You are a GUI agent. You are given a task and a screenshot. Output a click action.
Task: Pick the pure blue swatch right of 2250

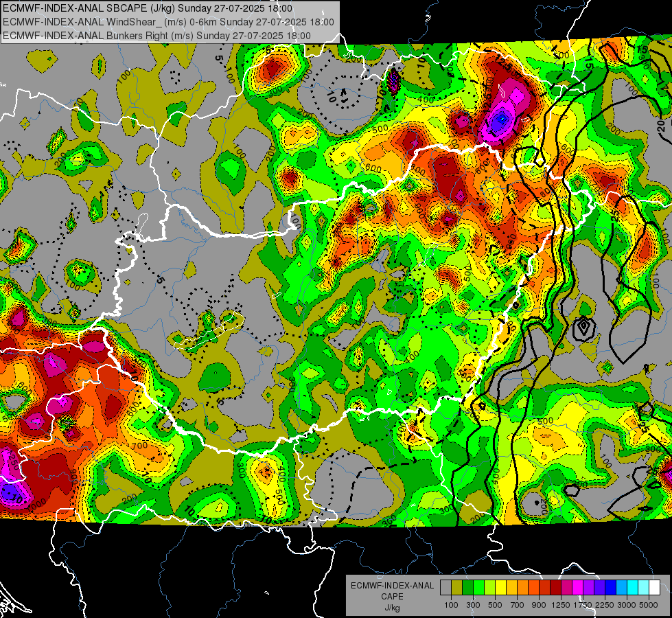(x=611, y=587)
